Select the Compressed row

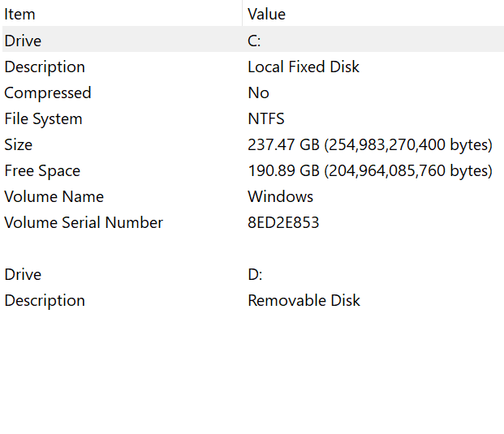(48, 92)
